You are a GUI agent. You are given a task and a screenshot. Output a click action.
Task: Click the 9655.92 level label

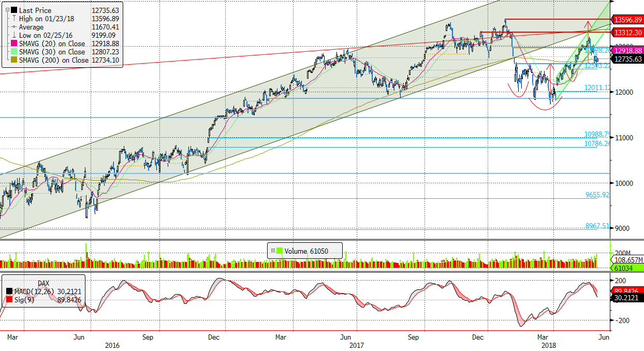click(597, 195)
